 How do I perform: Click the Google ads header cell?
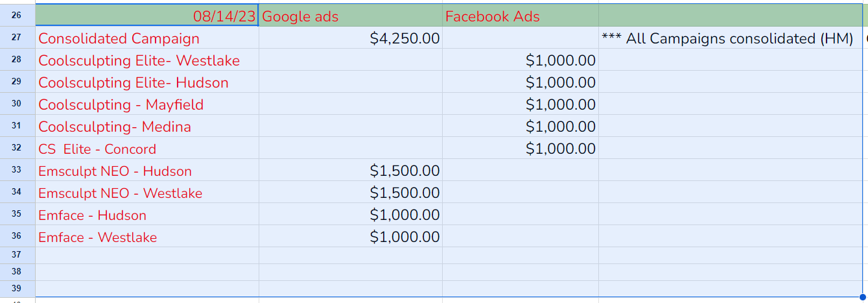[351, 16]
